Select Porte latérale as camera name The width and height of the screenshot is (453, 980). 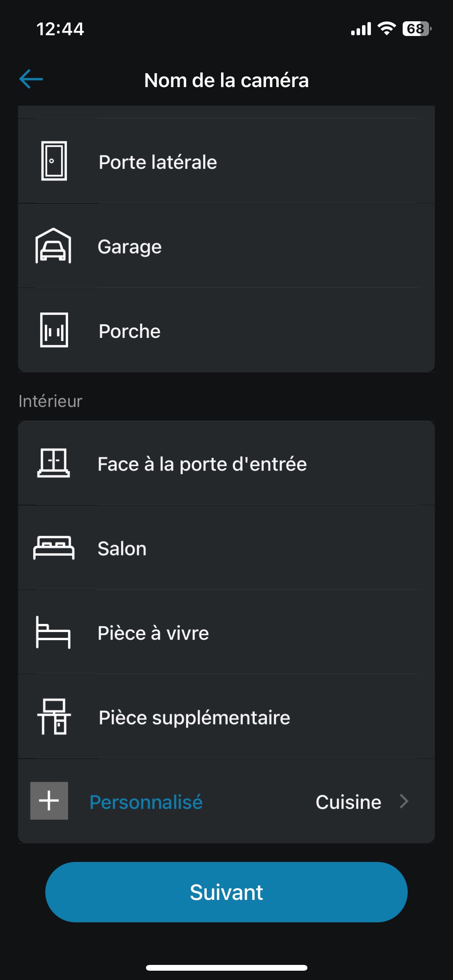158,162
